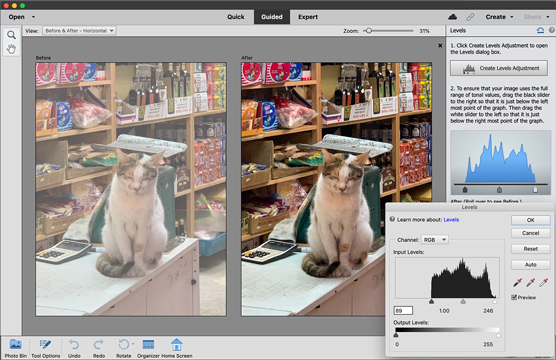
Task: Go to the Home Screen
Action: [176, 344]
